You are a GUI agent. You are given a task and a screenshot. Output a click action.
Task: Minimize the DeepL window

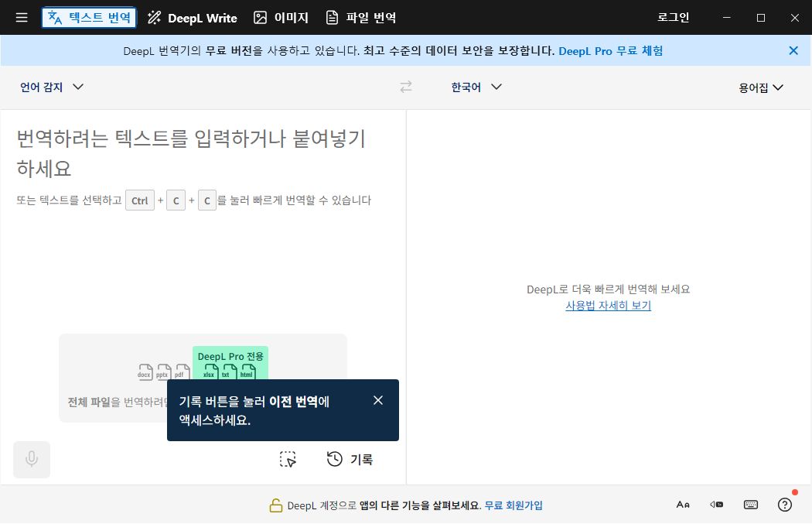(727, 18)
